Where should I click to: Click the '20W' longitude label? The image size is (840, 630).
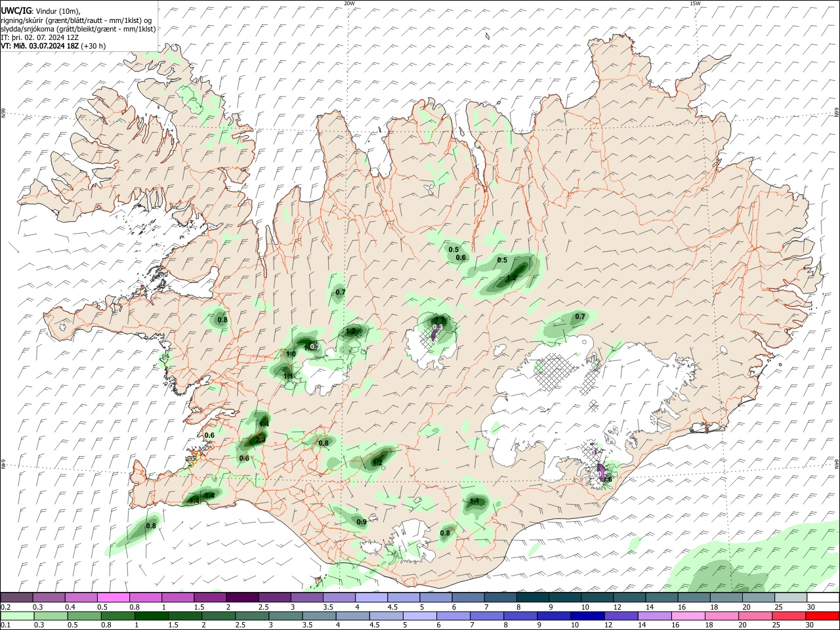349,3
